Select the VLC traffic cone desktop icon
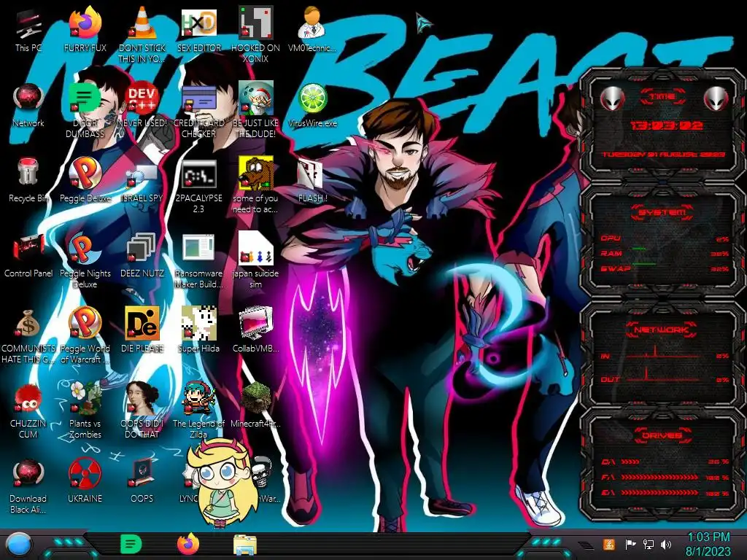The image size is (747, 560). (x=142, y=23)
